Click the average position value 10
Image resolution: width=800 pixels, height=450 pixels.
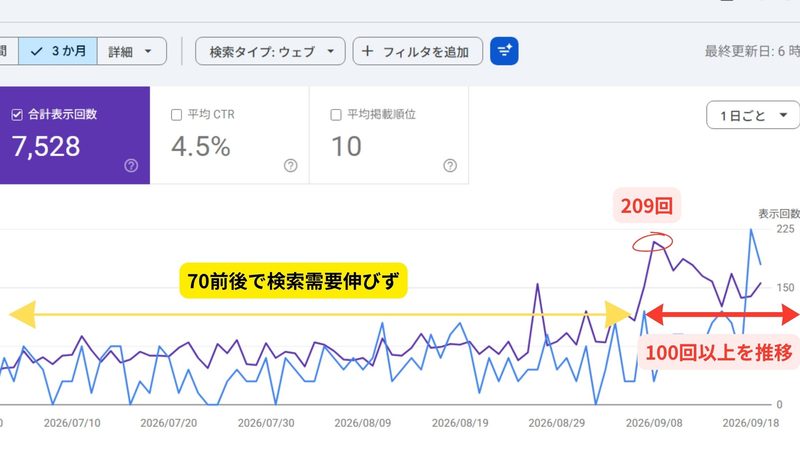click(x=346, y=146)
